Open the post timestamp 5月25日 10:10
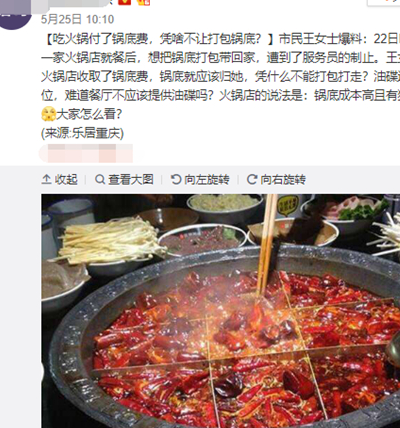The height and width of the screenshot is (428, 400). [77, 19]
